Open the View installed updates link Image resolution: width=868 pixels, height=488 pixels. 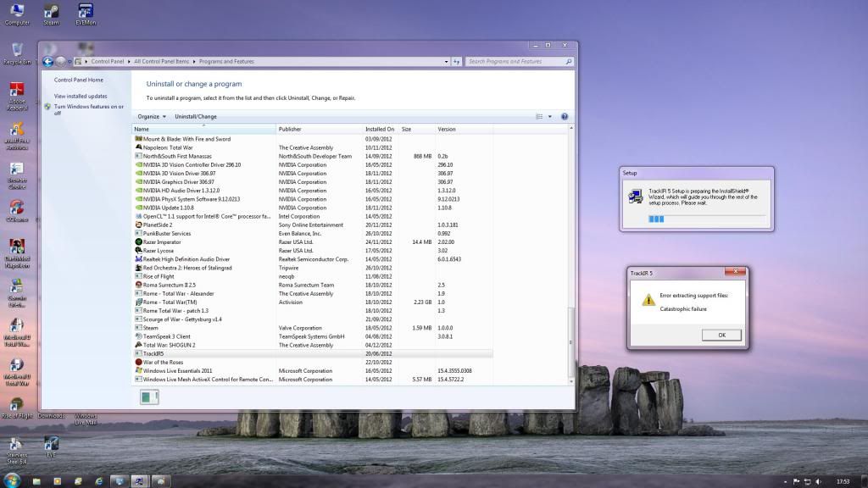tap(81, 96)
